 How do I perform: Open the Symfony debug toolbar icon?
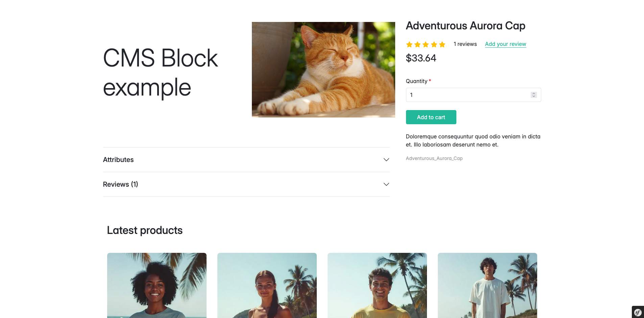(638, 312)
